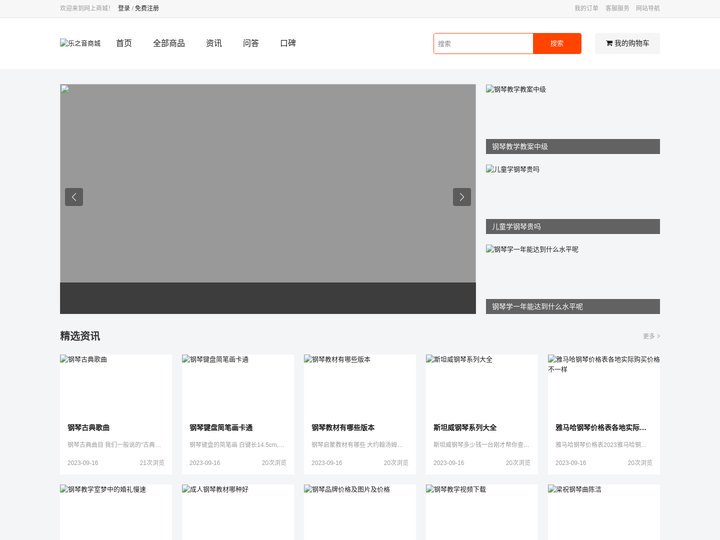
Task: Open 梁祝钢琴曲陈洁 card
Action: click(604, 512)
